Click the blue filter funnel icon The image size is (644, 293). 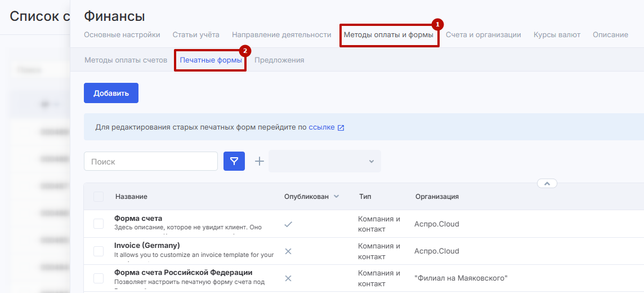234,161
